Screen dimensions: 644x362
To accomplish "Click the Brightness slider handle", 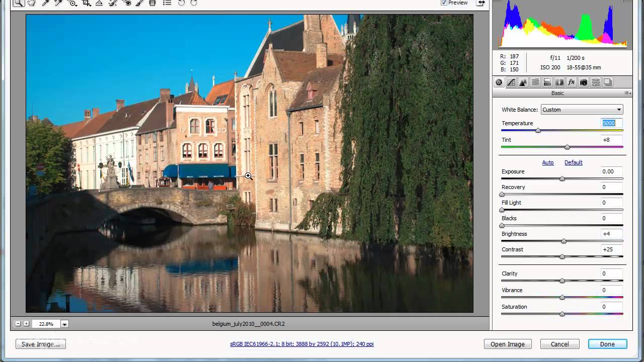I will pos(563,241).
